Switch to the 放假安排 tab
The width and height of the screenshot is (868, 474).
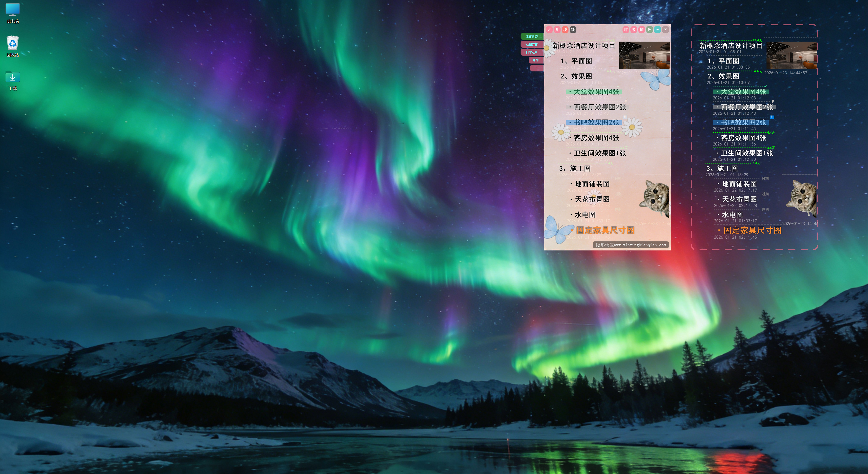point(532,44)
